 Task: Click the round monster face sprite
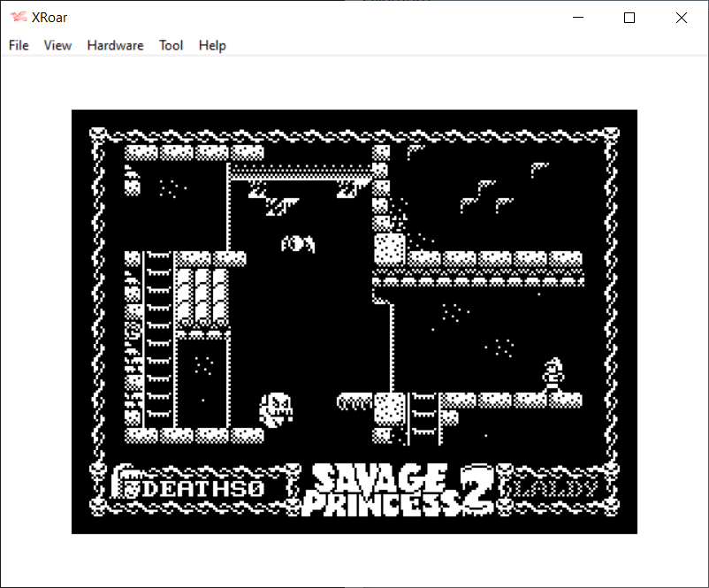(276, 410)
